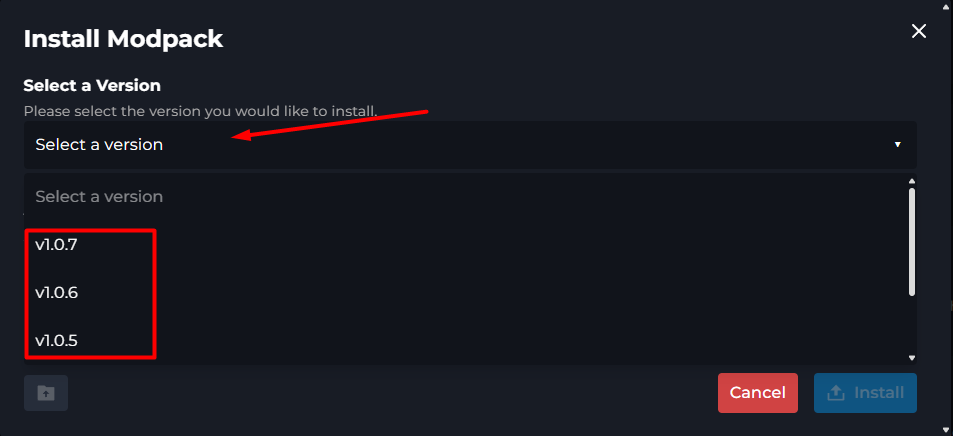This screenshot has width=953, height=436.
Task: Click the "Please select the version" description text
Action: click(201, 112)
